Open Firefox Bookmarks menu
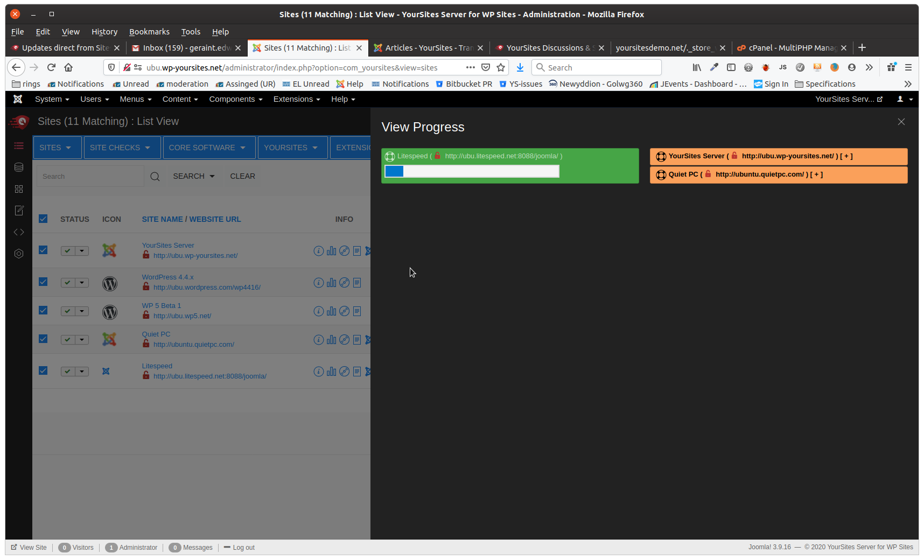This screenshot has width=924, height=560. pos(149,32)
